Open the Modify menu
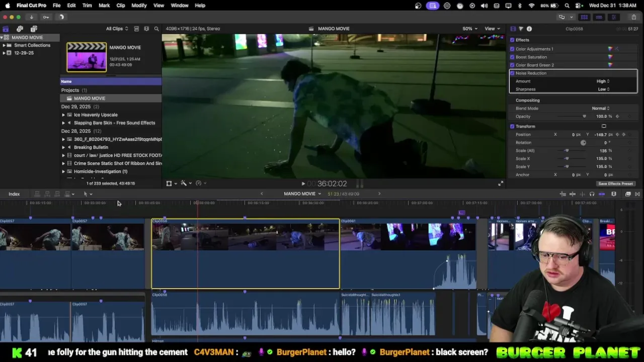 point(139,6)
